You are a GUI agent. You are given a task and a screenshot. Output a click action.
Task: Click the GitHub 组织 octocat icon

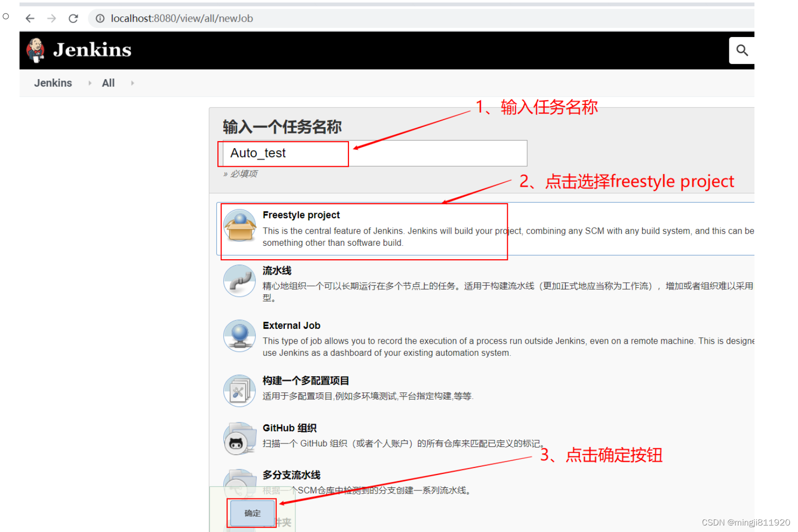(x=240, y=438)
